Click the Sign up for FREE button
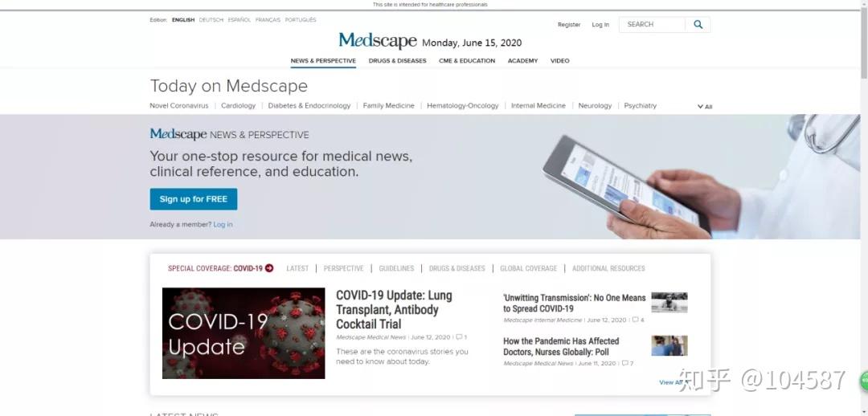Image resolution: width=868 pixels, height=416 pixels. point(193,199)
